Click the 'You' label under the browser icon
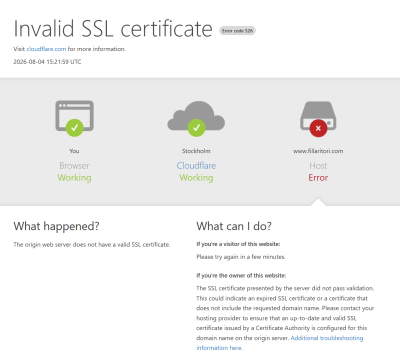This screenshot has width=400, height=360. 74,151
